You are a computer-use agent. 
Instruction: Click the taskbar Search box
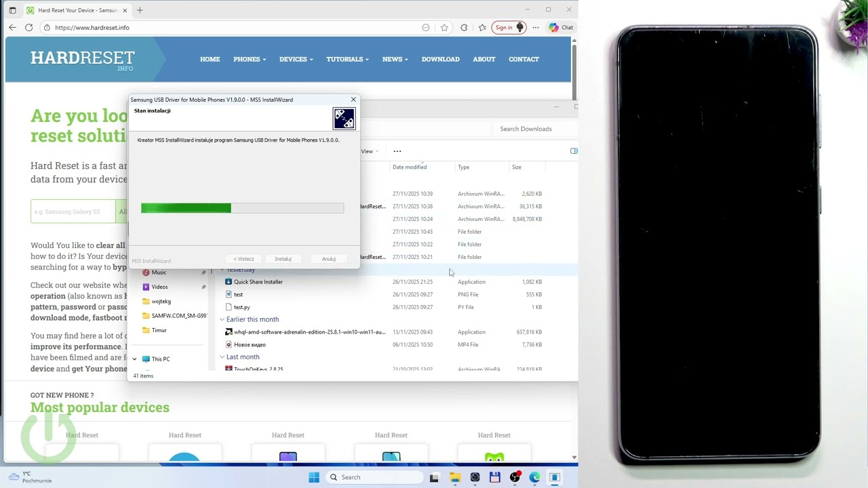pyautogui.click(x=374, y=477)
